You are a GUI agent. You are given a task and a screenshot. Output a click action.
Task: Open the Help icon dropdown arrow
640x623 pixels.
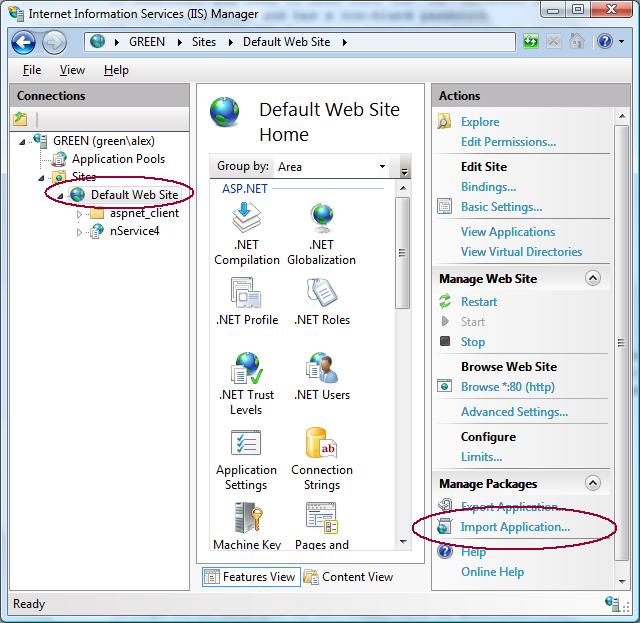pos(621,42)
